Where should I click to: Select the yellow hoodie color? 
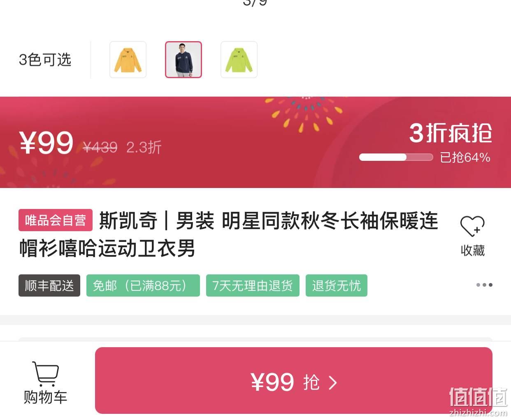(x=128, y=60)
